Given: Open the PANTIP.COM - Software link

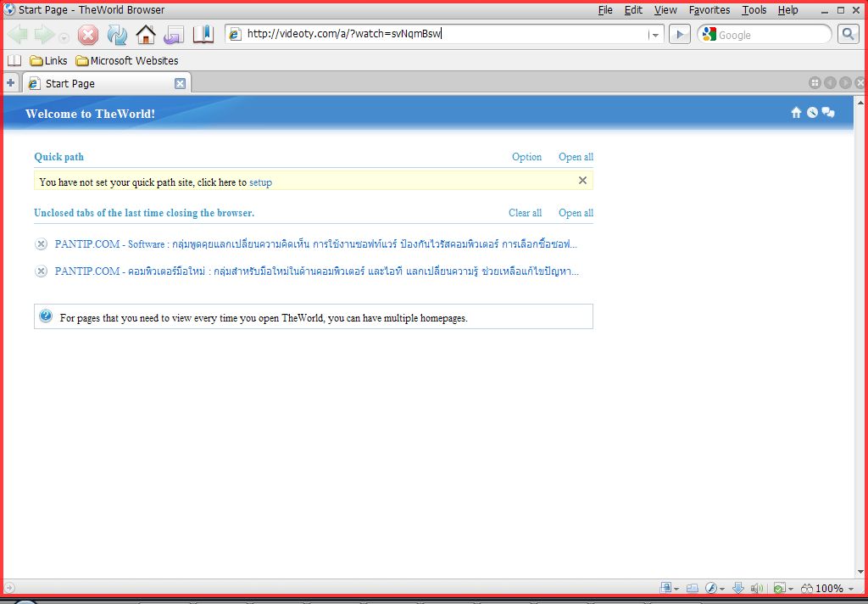Looking at the screenshot, I should [315, 243].
